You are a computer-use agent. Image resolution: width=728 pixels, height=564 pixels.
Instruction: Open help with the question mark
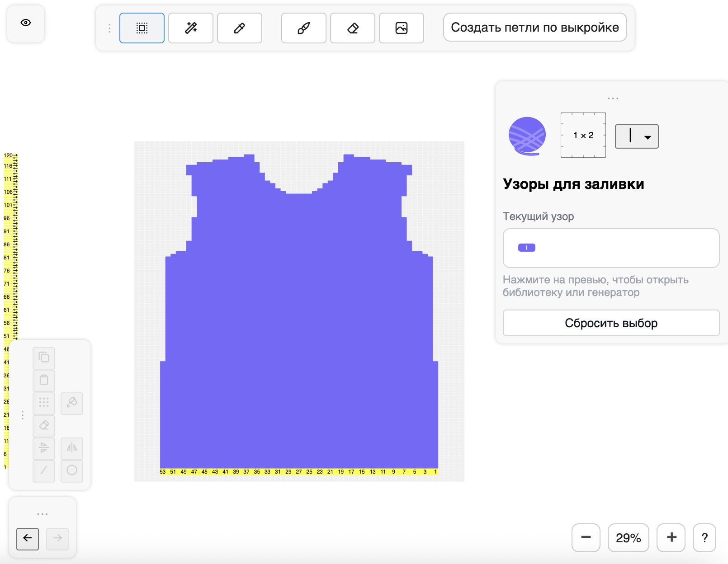point(704,537)
